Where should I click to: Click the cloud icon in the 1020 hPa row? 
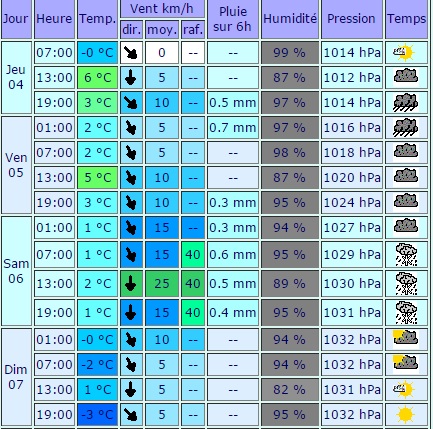point(406,177)
